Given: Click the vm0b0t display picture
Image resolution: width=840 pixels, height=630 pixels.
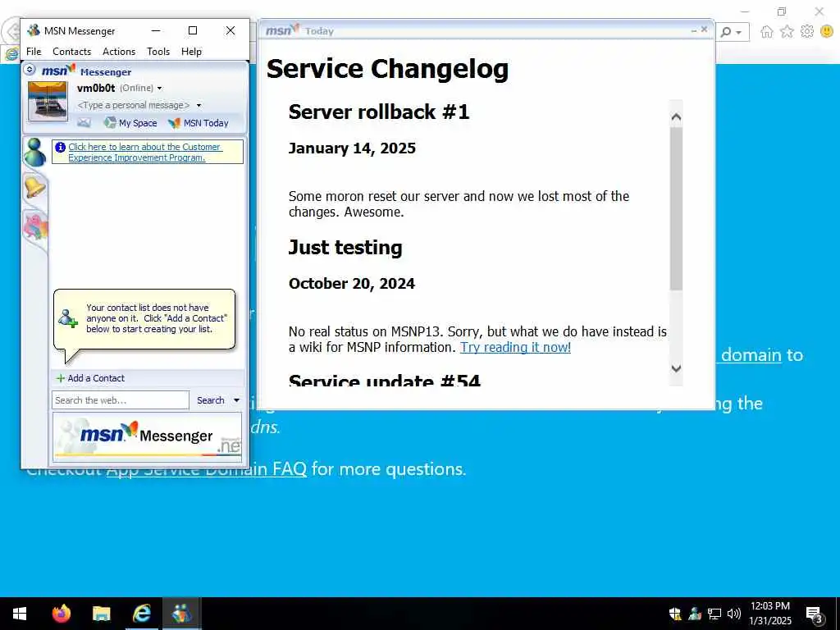Looking at the screenshot, I should (48, 101).
